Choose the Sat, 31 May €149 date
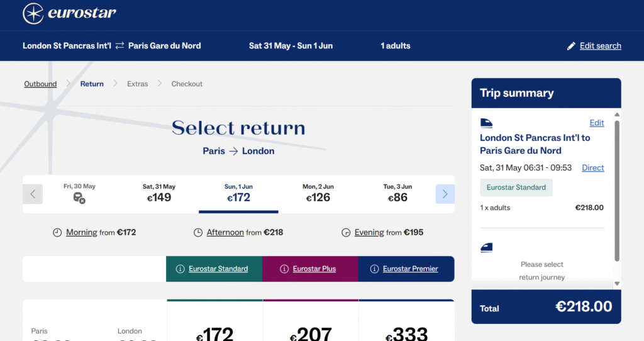This screenshot has height=341, width=644. click(x=159, y=194)
